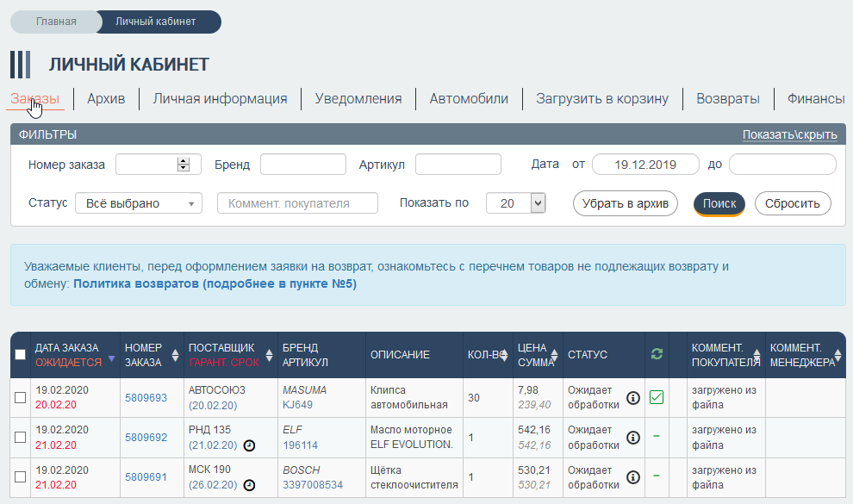The width and height of the screenshot is (853, 504).
Task: Open the Возвраты tab
Action: pos(728,98)
